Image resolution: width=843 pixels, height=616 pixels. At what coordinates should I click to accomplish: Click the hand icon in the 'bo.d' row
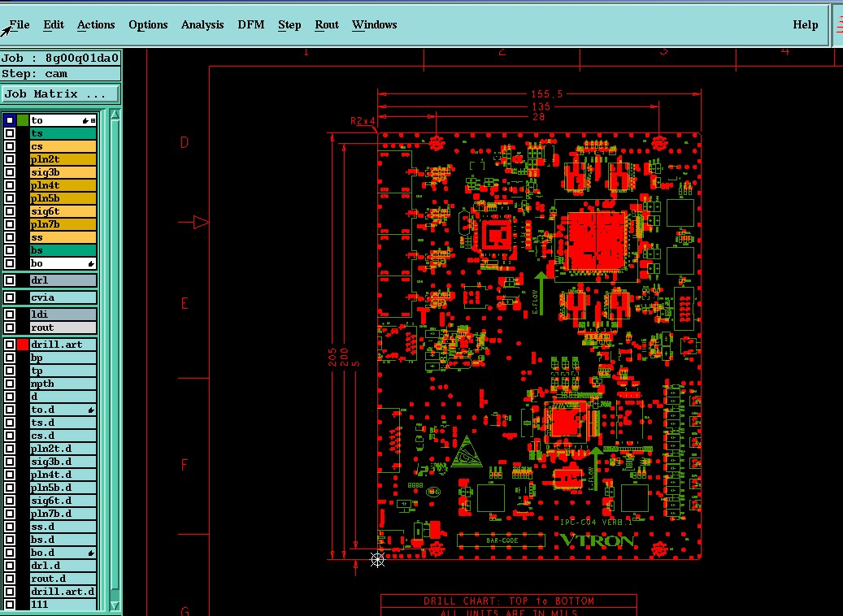point(91,553)
